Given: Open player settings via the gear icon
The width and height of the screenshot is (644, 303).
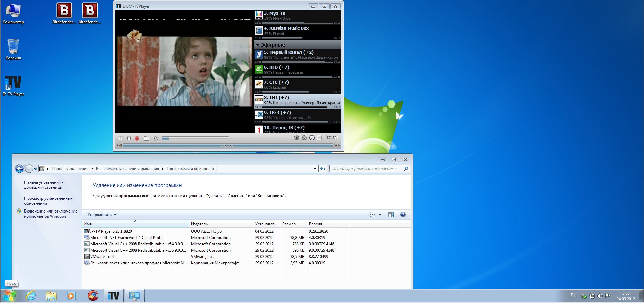Looking at the screenshot, I should click(x=304, y=138).
